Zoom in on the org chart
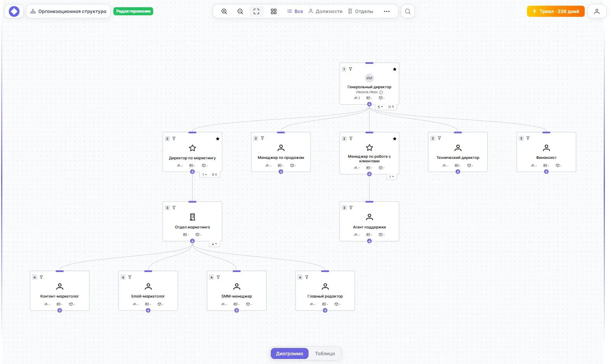Image resolution: width=611 pixels, height=364 pixels. click(224, 11)
